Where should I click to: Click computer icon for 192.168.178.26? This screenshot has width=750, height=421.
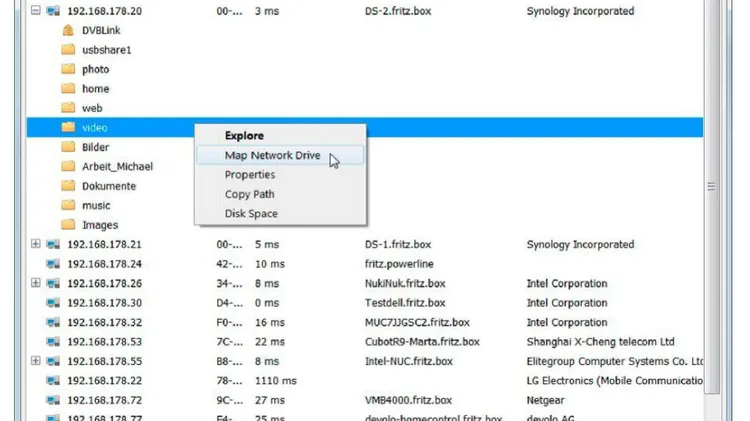53,283
